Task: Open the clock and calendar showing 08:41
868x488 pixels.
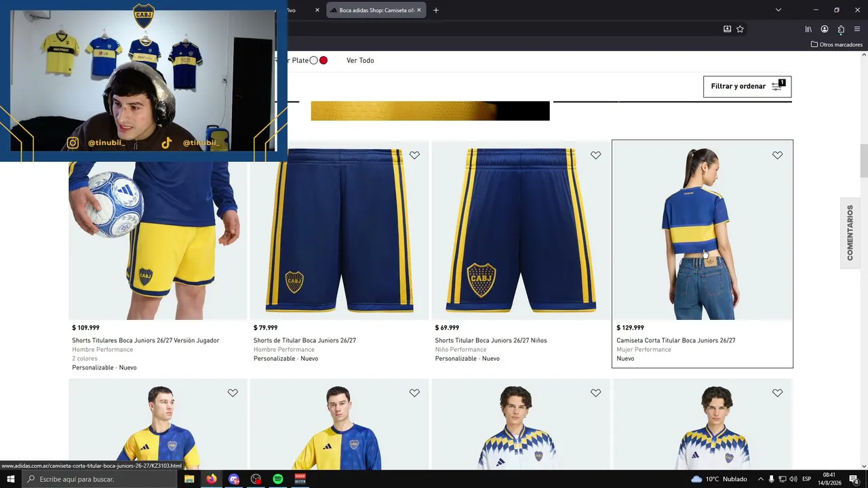Action: pyautogui.click(x=829, y=479)
